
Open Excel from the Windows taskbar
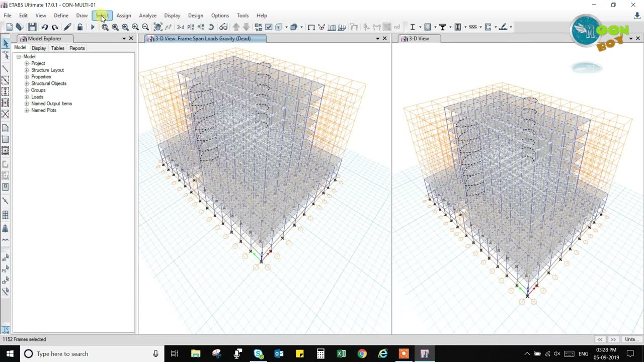tap(341, 354)
